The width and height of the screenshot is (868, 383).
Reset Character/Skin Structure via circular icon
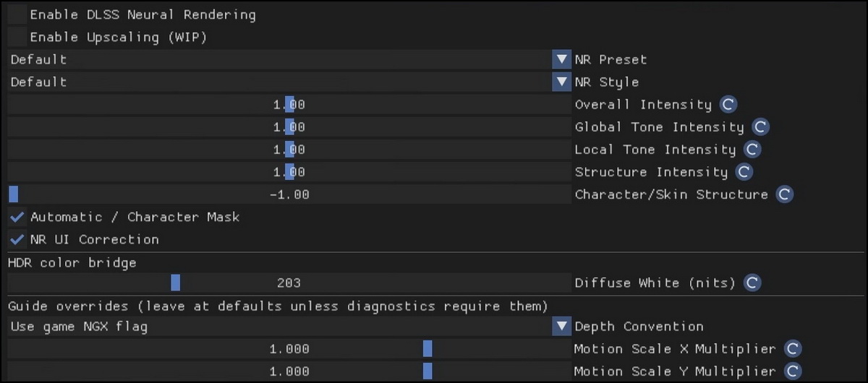(x=784, y=194)
